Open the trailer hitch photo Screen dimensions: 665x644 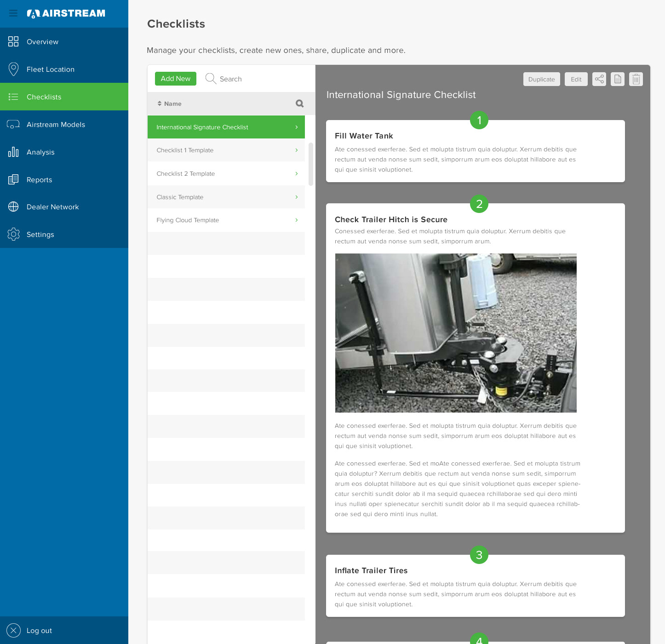(456, 333)
